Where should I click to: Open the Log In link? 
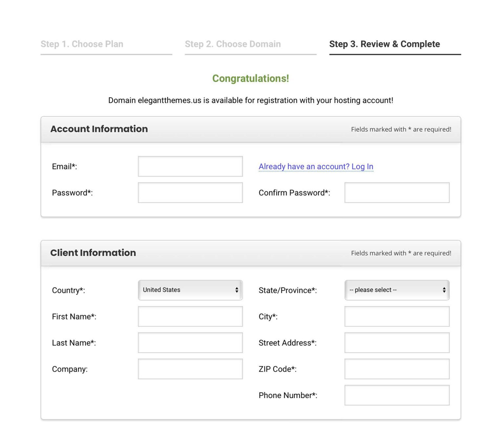coord(315,167)
